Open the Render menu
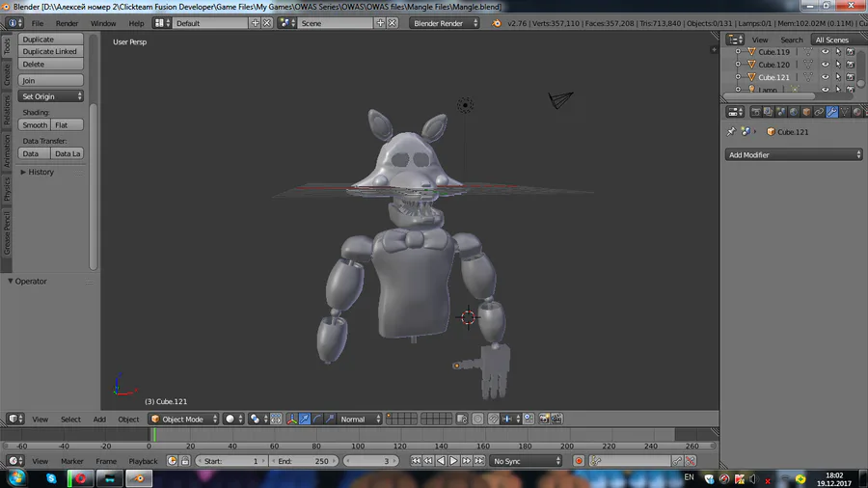 click(67, 23)
